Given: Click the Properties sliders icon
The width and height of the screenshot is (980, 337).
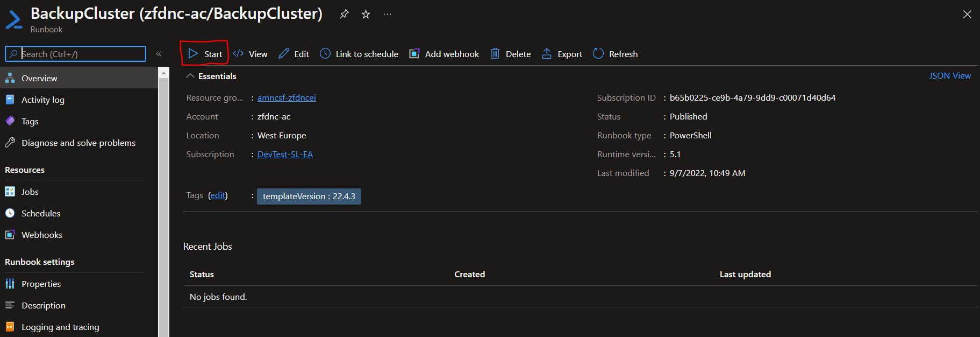Looking at the screenshot, I should pos(10,284).
